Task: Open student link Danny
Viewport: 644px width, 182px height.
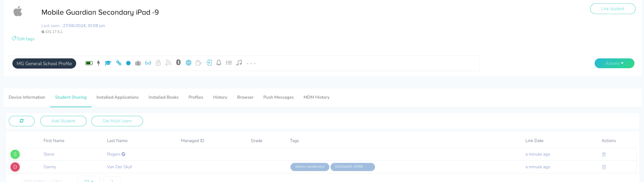Action: [50, 167]
